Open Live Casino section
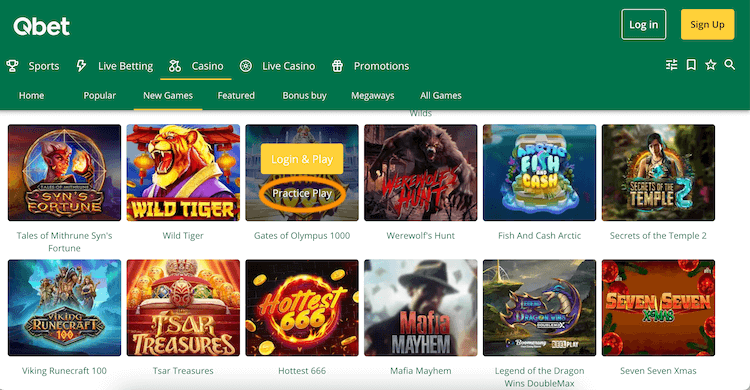The width and height of the screenshot is (750, 390). pos(288,66)
